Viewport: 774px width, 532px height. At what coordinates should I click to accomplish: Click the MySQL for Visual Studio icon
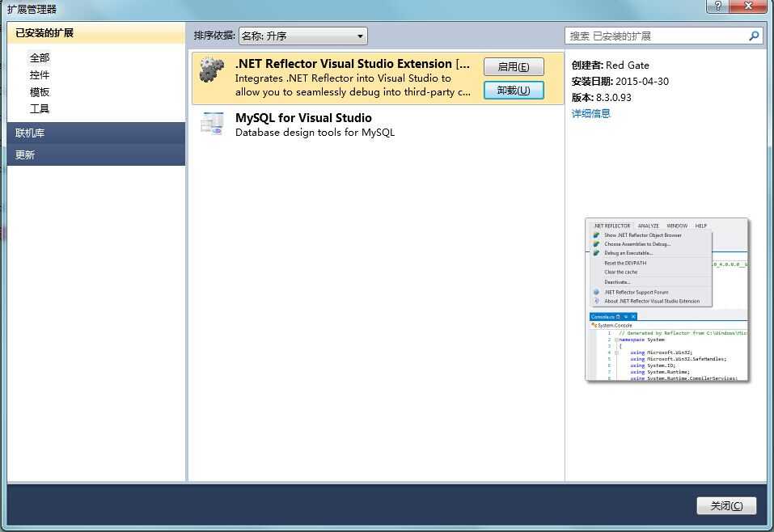(x=212, y=124)
